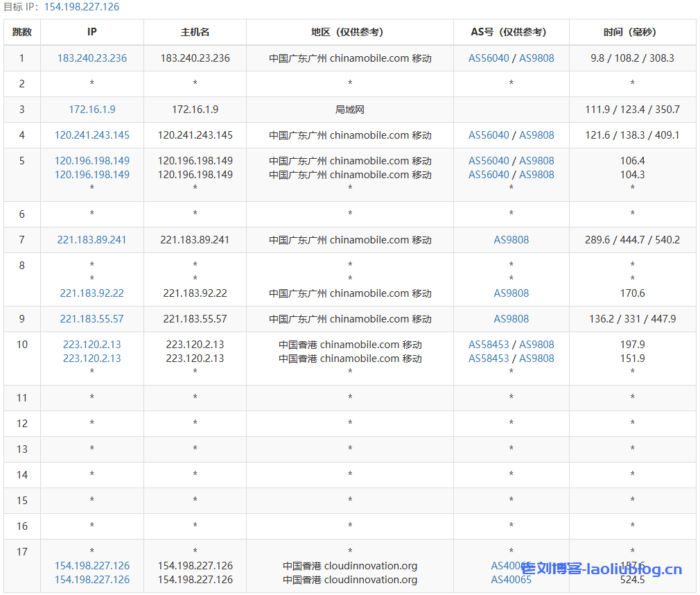Viewport: 700px width, 595px height.
Task: Click AS9808 link in hop 4 row
Action: tap(536, 135)
